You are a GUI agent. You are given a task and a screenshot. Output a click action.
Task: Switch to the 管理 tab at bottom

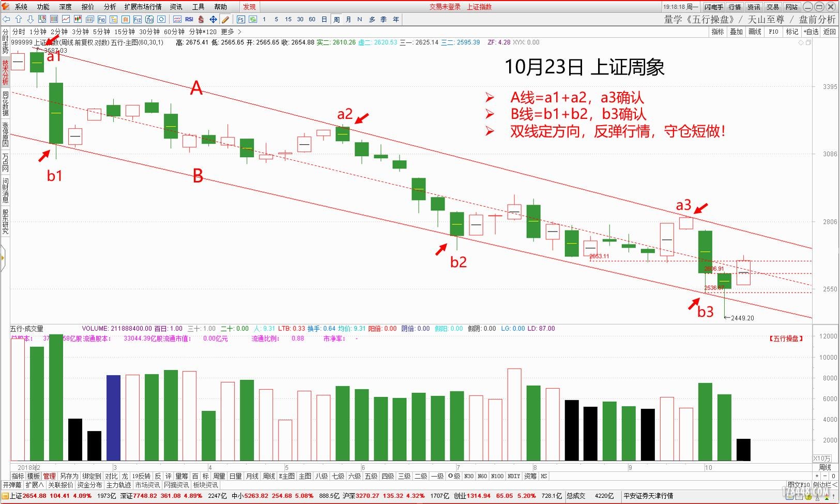tap(49, 476)
